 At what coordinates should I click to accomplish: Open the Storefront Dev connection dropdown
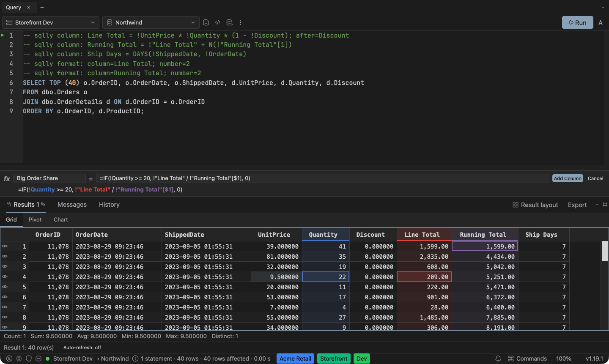[51, 22]
